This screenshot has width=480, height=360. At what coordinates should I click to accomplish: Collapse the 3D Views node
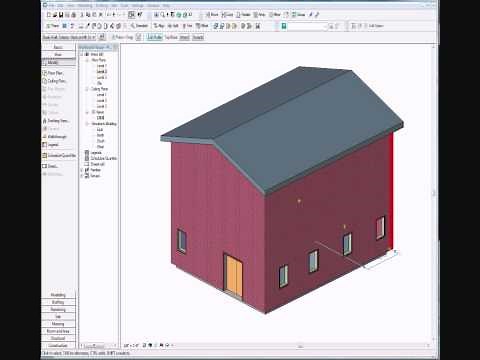(87, 112)
